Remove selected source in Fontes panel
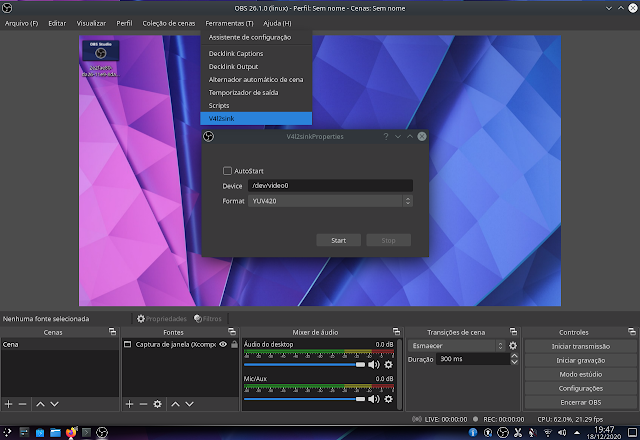640x440 pixels. coord(143,404)
